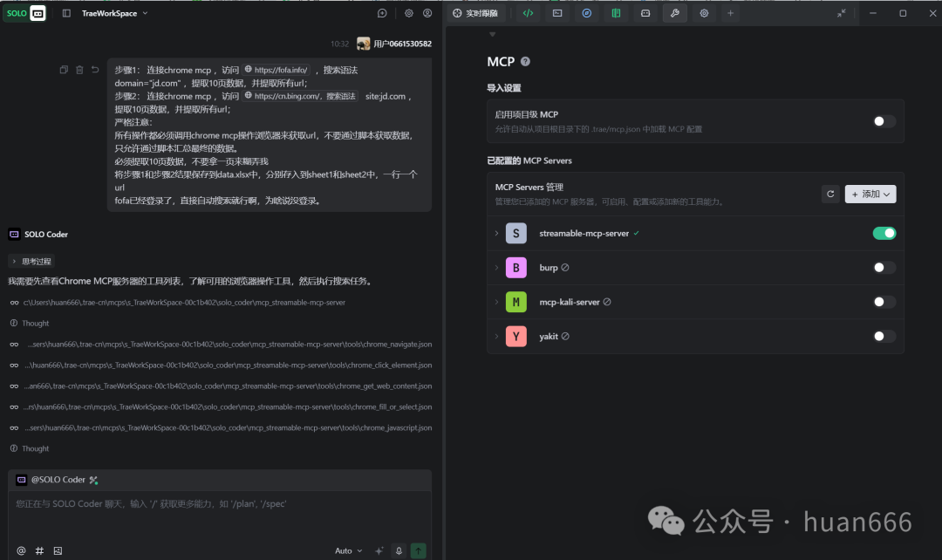The height and width of the screenshot is (560, 942).
Task: Expand the 思考过程 section
Action: (31, 261)
